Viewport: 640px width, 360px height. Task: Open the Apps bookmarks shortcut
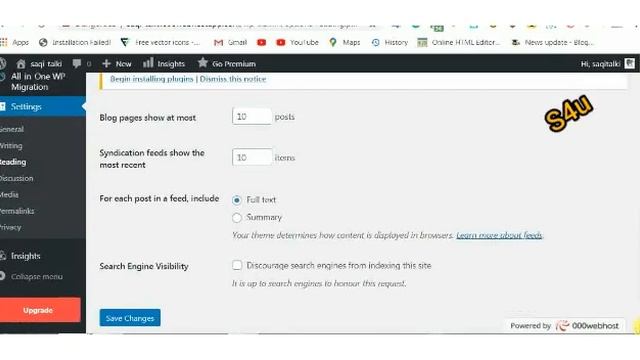point(15,42)
